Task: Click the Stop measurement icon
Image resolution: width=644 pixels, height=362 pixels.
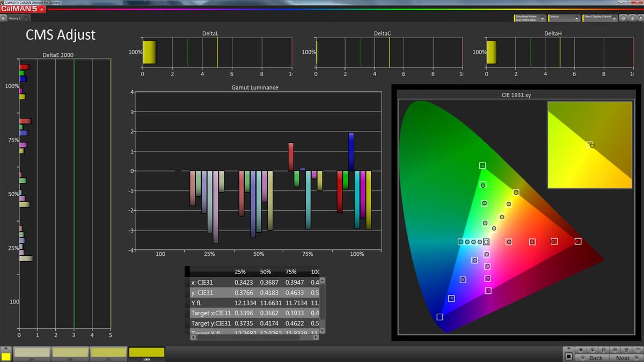Action: [581, 350]
